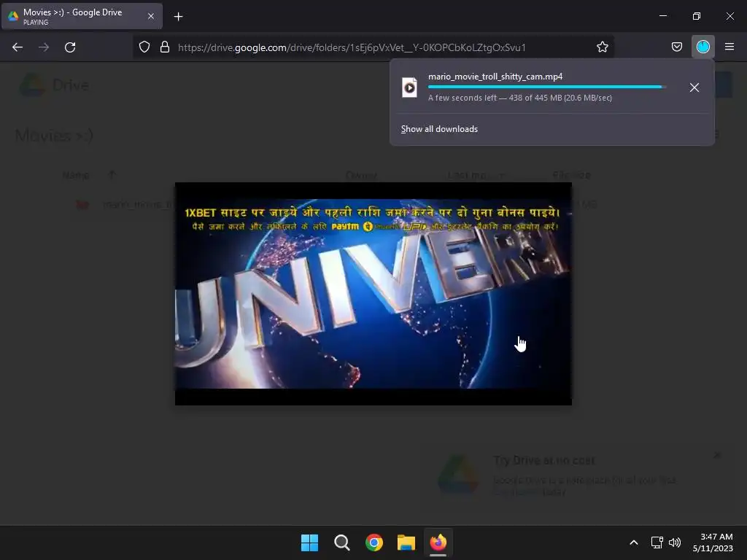Open Windows taskbar search

(341, 542)
